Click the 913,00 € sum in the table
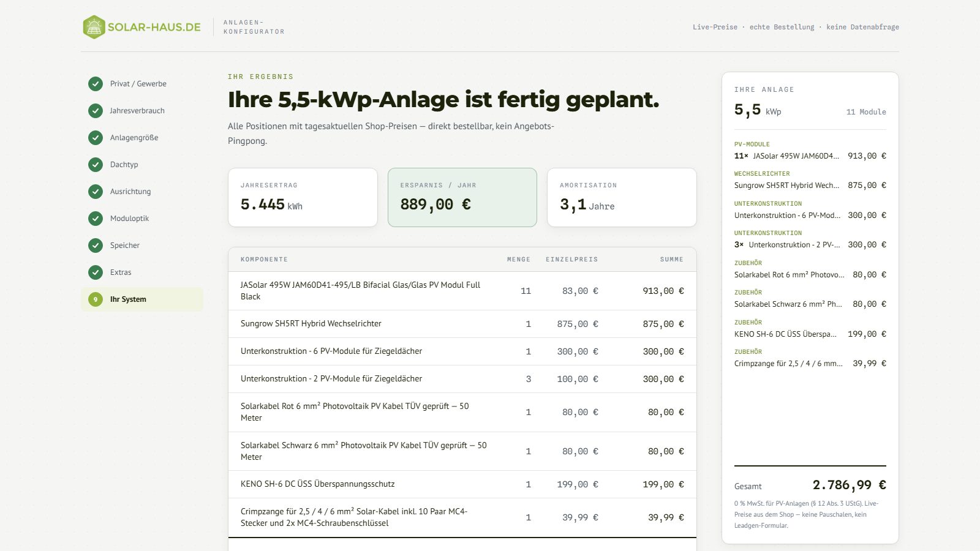980x551 pixels. click(663, 291)
